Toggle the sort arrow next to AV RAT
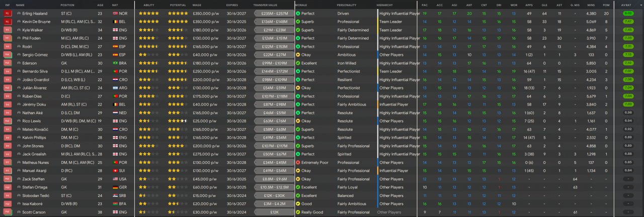This screenshot has height=217, width=644. tap(641, 5)
